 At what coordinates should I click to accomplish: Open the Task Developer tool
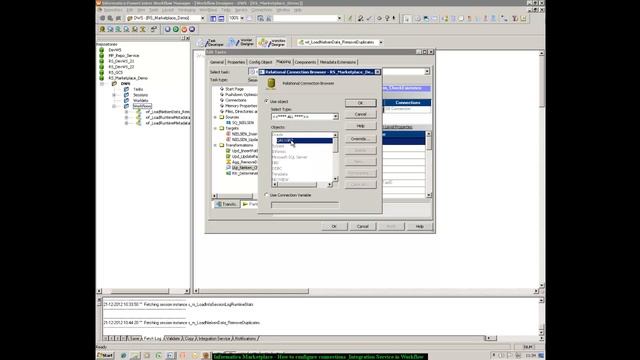point(210,42)
